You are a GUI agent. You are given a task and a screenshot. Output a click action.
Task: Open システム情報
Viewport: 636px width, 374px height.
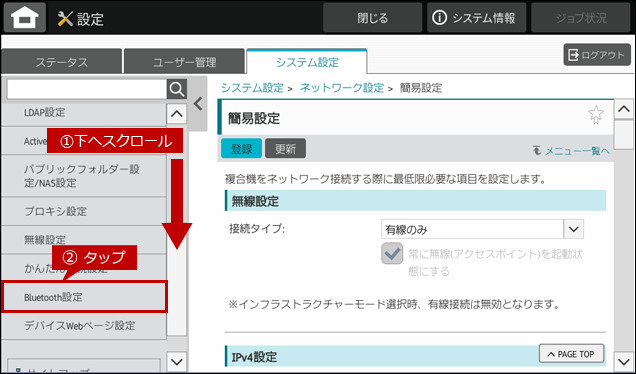[476, 17]
